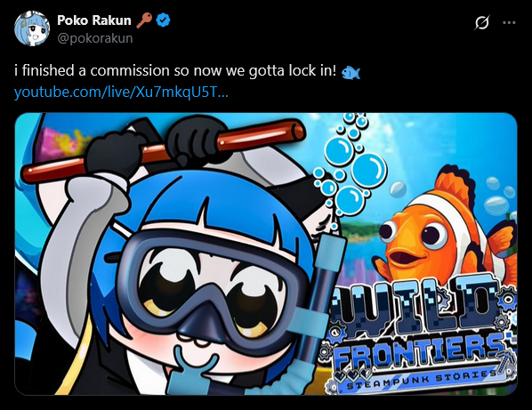This screenshot has height=410, width=532.
Task: Click the Poko Rakun display name
Action: click(x=94, y=20)
